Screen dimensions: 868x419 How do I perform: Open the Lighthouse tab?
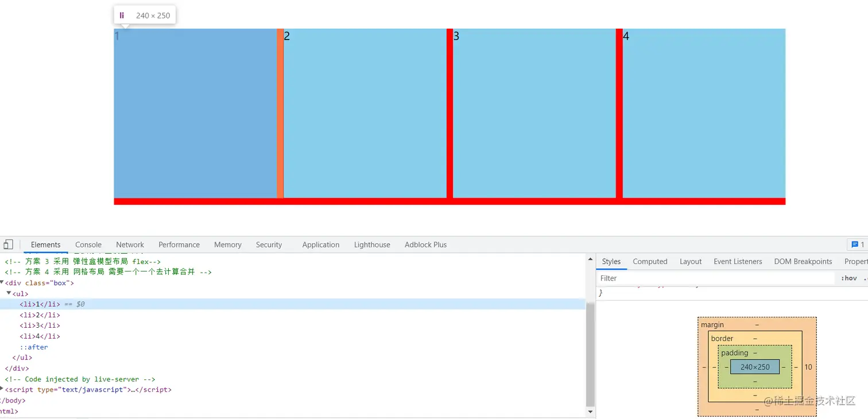372,245
